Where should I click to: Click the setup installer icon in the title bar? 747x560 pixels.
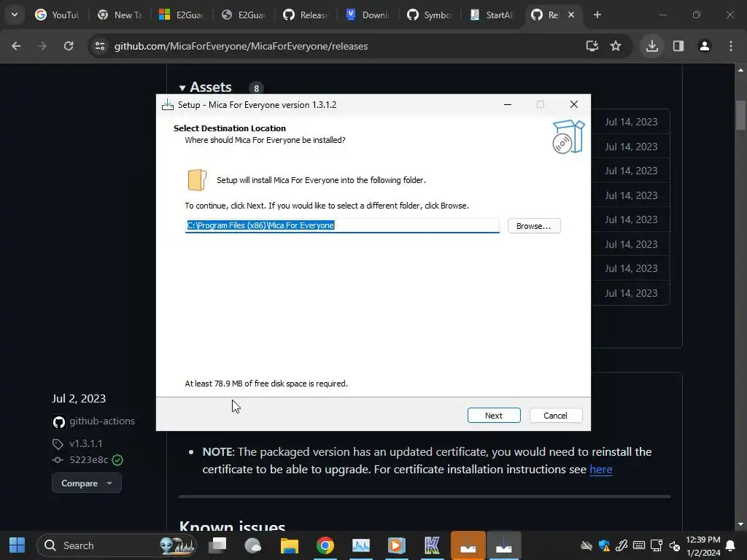(x=167, y=105)
